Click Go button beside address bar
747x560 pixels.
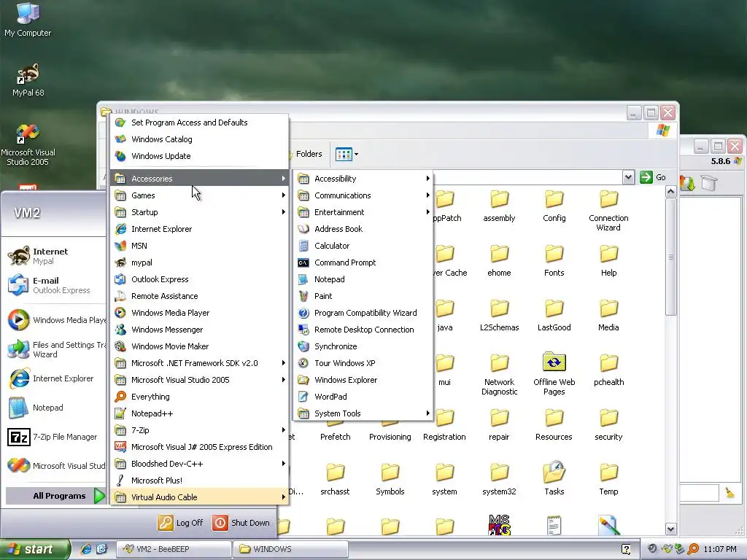[653, 177]
